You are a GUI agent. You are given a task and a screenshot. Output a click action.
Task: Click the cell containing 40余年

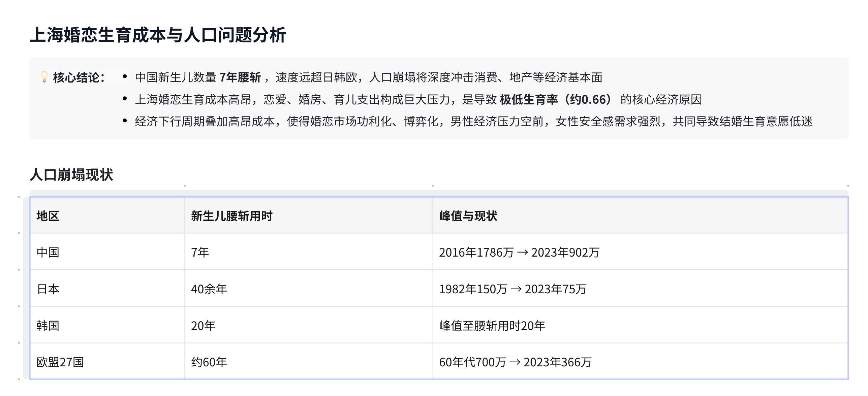tap(309, 289)
